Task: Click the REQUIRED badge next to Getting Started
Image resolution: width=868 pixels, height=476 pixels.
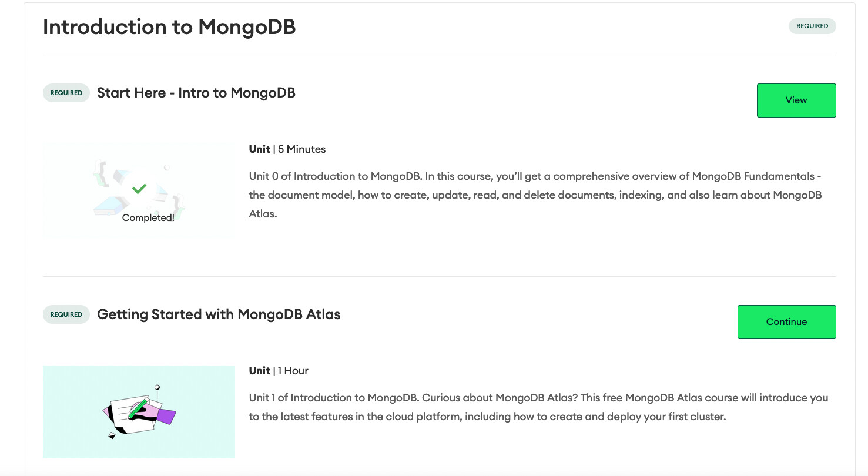Action: (66, 314)
